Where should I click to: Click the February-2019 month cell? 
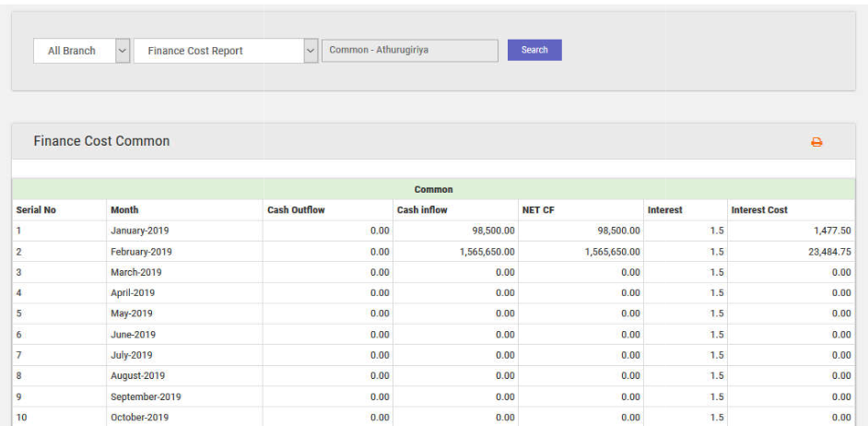point(141,252)
